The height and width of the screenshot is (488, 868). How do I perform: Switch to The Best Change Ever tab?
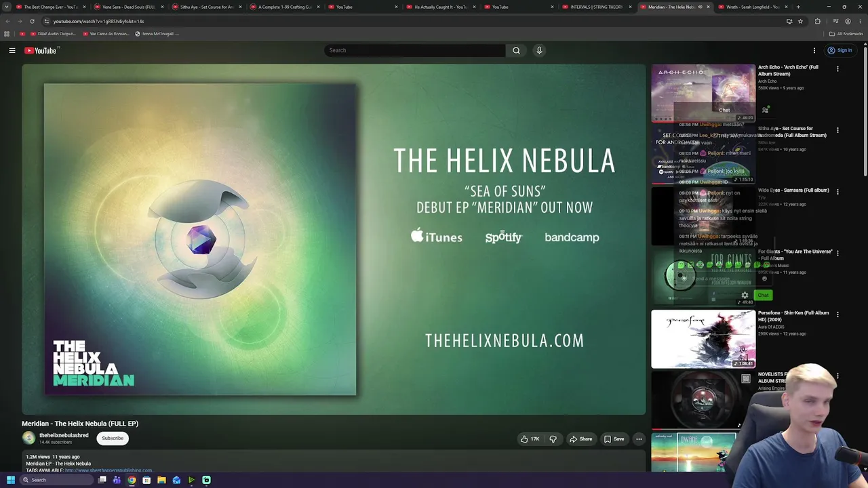coord(50,7)
